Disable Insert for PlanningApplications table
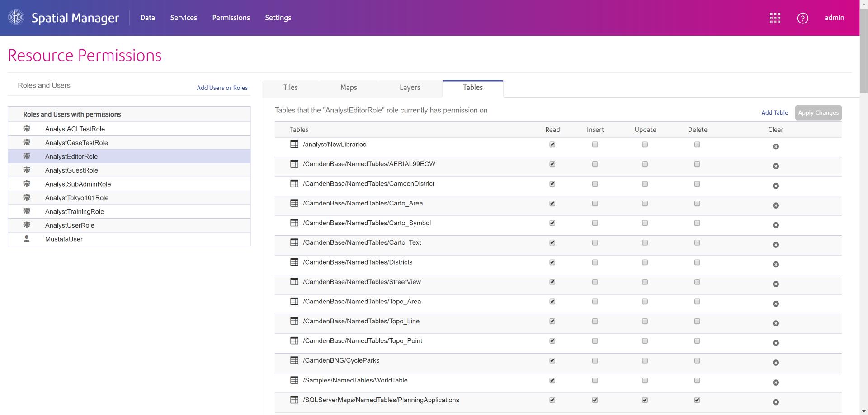Image resolution: width=868 pixels, height=415 pixels. [595, 400]
